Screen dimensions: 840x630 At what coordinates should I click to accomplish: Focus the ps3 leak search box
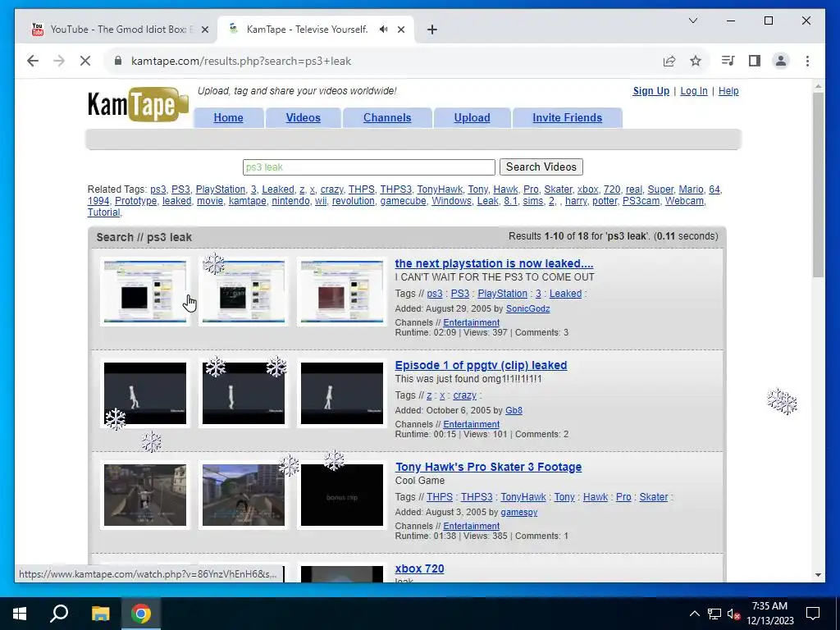click(x=368, y=167)
